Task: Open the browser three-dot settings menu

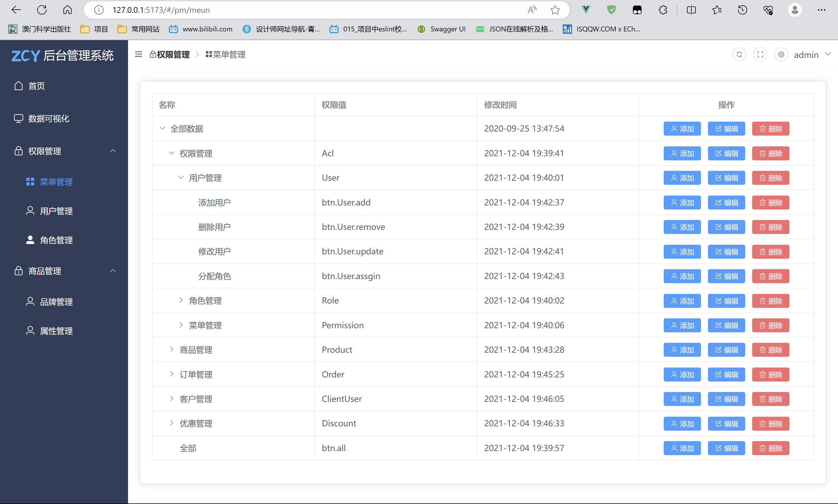Action: pyautogui.click(x=821, y=10)
